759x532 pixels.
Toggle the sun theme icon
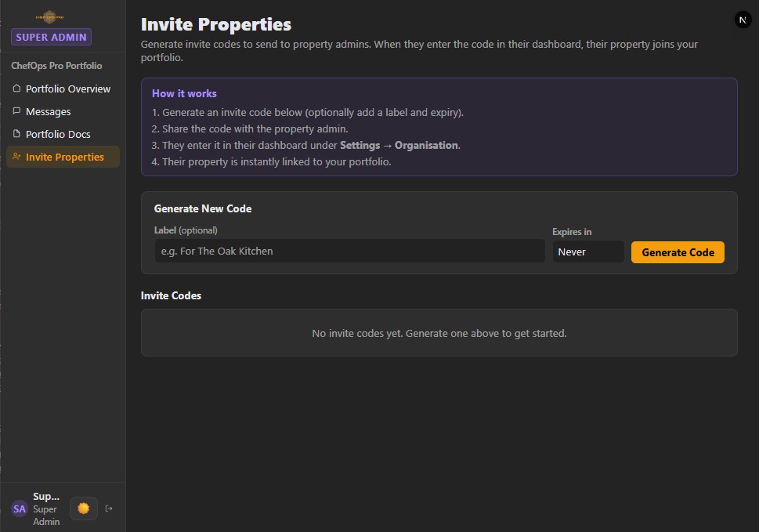click(83, 508)
